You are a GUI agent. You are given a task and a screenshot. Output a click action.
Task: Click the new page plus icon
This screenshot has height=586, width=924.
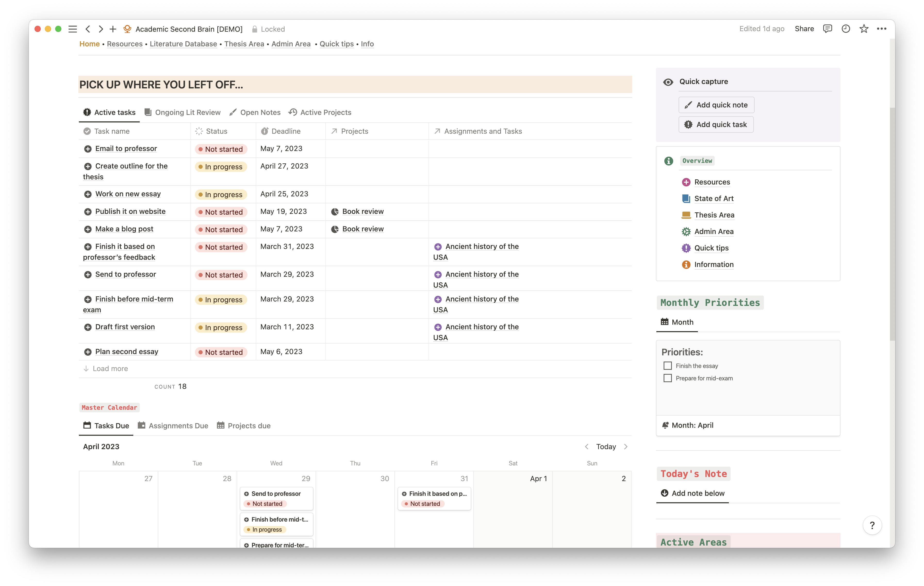(113, 29)
